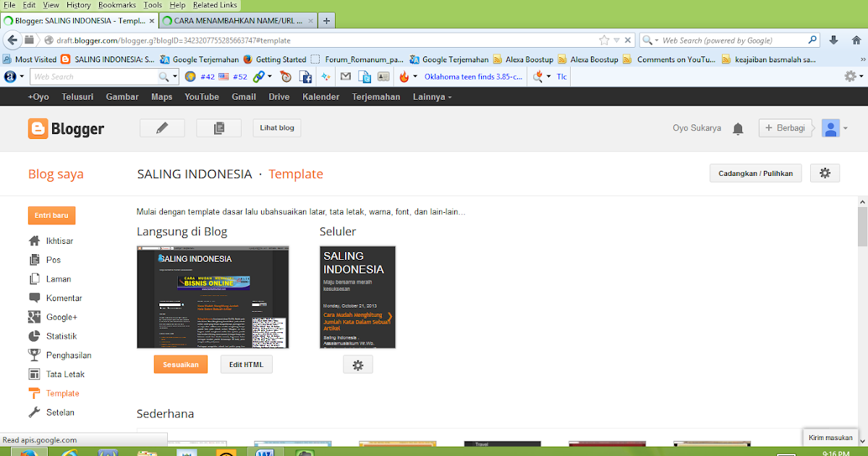
Task: Click the mobile Seluler template preview thumbnail
Action: click(357, 297)
